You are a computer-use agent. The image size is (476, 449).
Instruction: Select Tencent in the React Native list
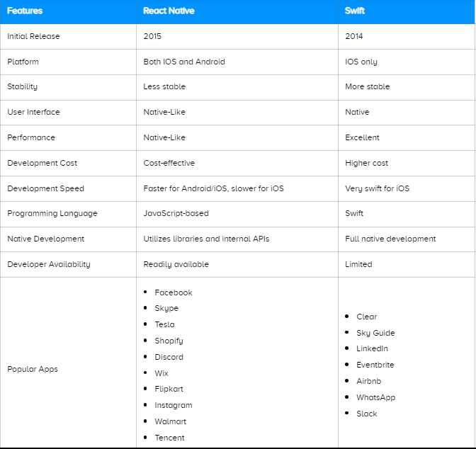click(x=169, y=438)
